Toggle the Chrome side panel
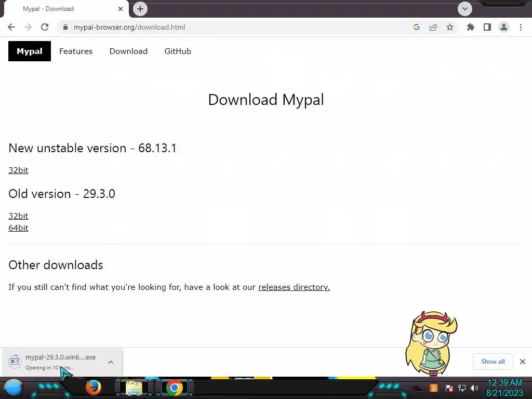Screen dimensions: 532x399 487,27
